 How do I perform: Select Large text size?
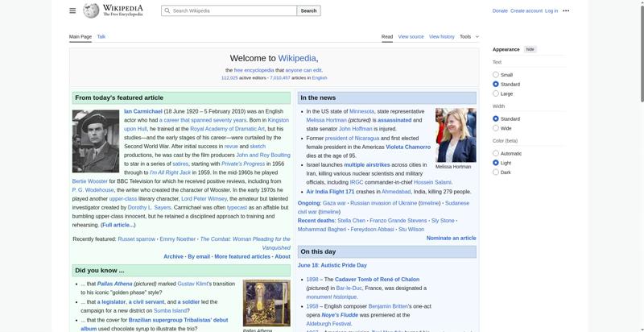tap(496, 93)
